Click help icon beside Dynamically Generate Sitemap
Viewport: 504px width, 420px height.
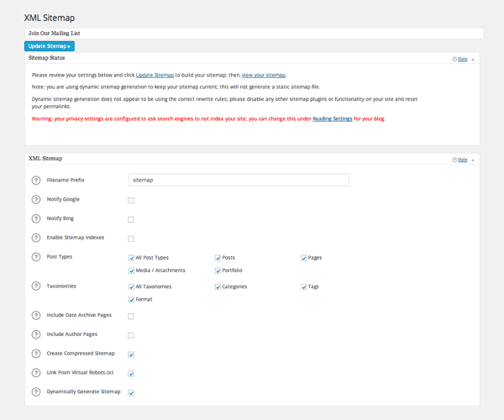point(36,392)
